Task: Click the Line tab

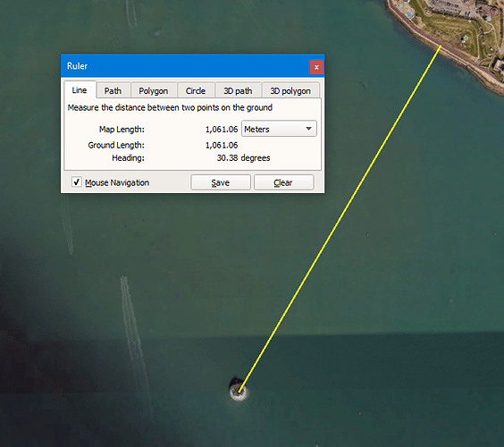Action: (x=80, y=90)
